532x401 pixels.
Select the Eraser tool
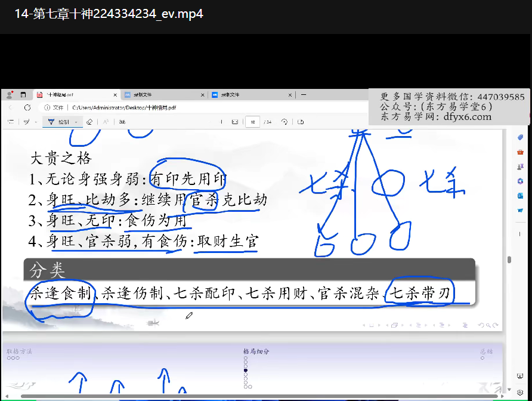click(x=89, y=122)
